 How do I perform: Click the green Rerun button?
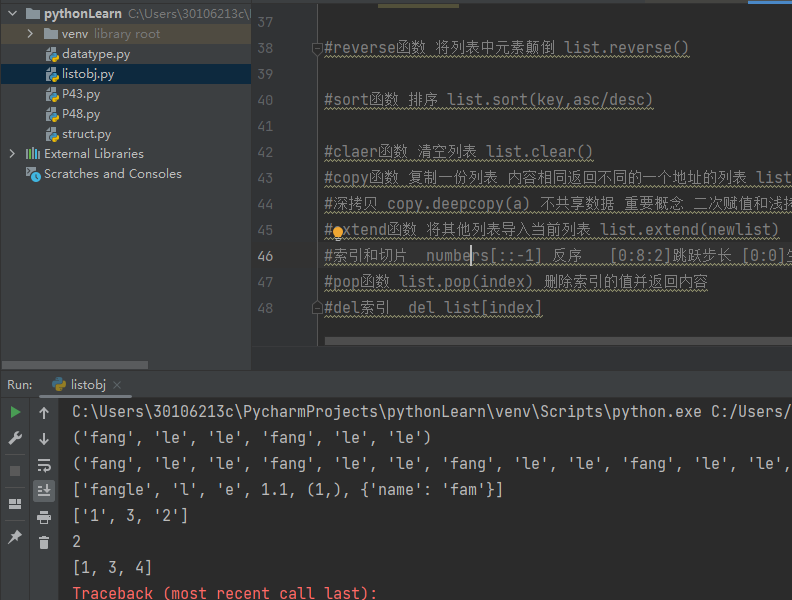coord(15,412)
